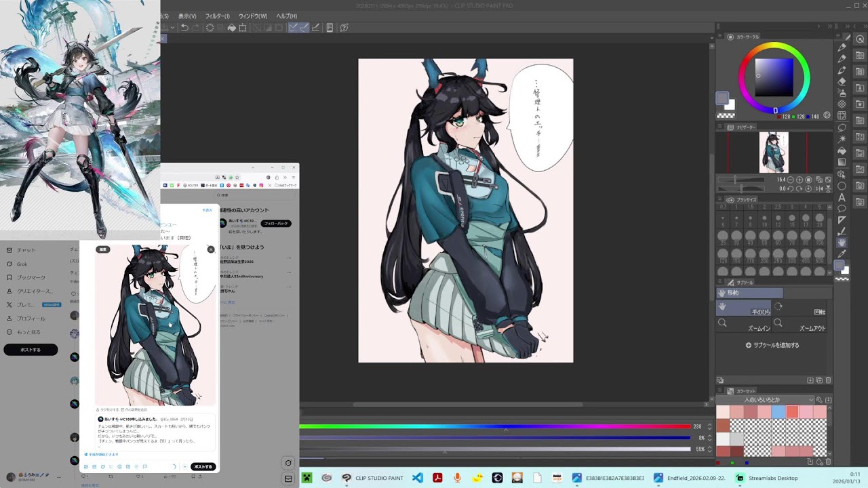Open Brush Size panel menu
Screen dimensions: 868x488
719,199
